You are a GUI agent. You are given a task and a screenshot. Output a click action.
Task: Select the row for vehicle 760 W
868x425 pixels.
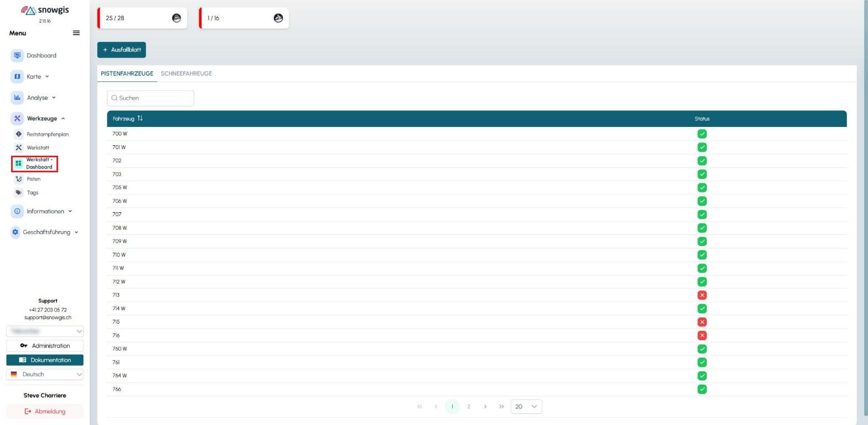pos(477,349)
